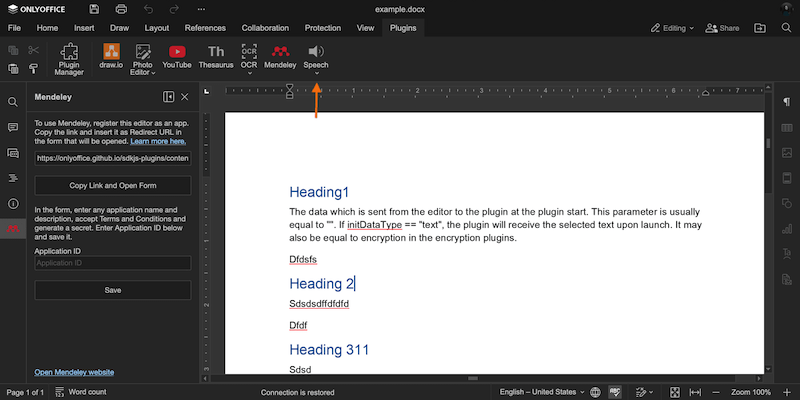Toggle Fit to width view
This screenshot has width=800, height=400.
click(x=695, y=392)
